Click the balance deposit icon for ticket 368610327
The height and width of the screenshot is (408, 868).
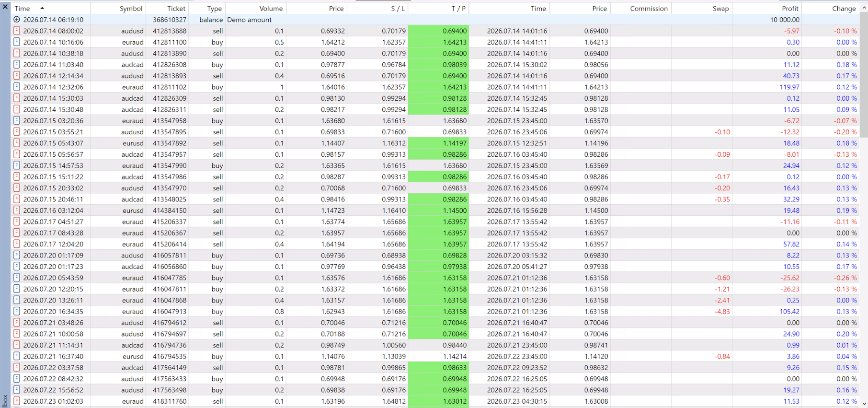pyautogui.click(x=17, y=20)
